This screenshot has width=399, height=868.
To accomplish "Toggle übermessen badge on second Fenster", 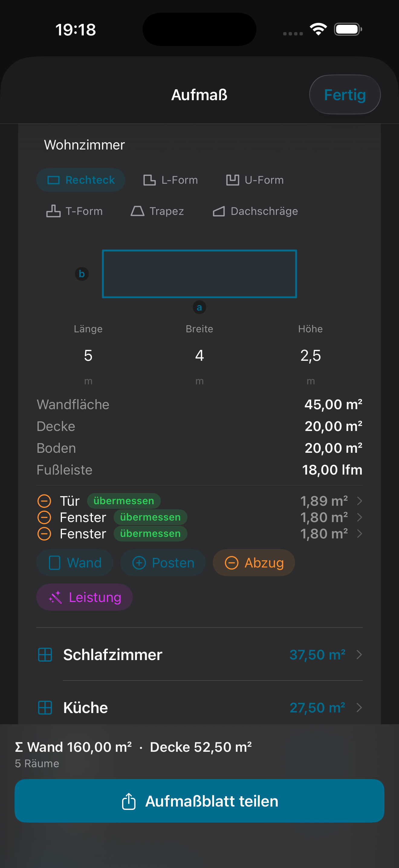I will pyautogui.click(x=151, y=534).
